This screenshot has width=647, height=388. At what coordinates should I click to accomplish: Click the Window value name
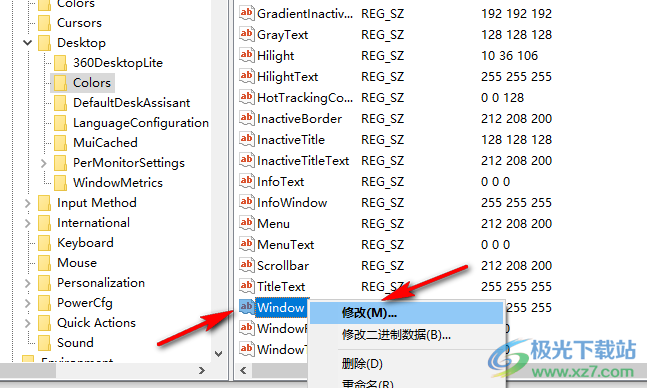click(x=281, y=308)
